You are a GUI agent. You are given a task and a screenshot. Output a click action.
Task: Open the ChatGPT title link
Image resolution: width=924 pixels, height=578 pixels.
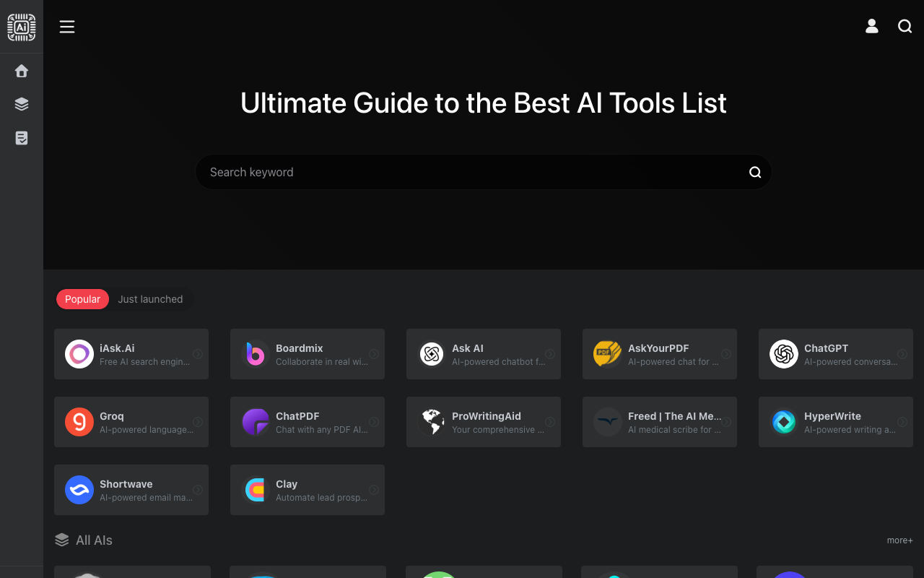(x=827, y=348)
